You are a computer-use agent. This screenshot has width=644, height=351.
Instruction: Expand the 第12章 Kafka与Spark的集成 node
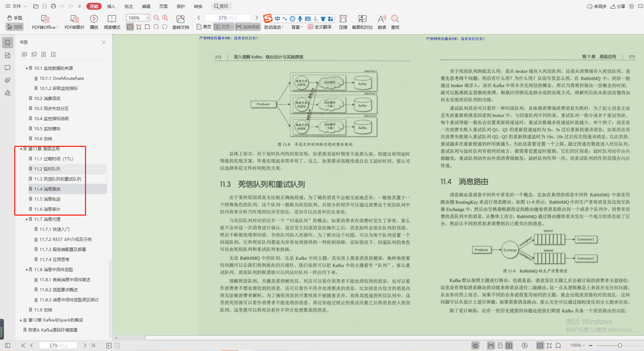pyautogui.click(x=21, y=320)
